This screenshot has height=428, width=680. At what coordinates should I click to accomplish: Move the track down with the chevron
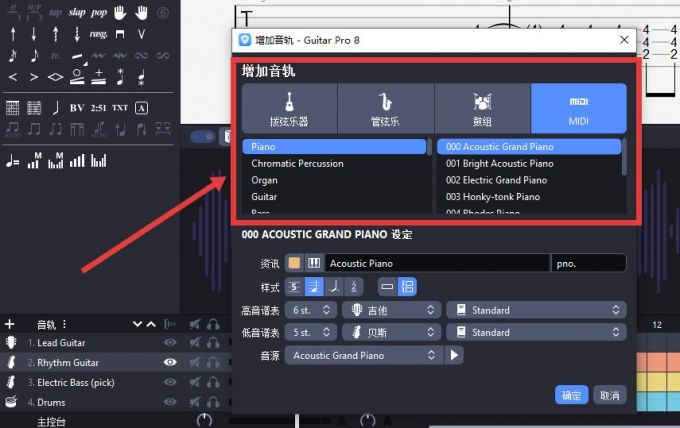point(137,324)
